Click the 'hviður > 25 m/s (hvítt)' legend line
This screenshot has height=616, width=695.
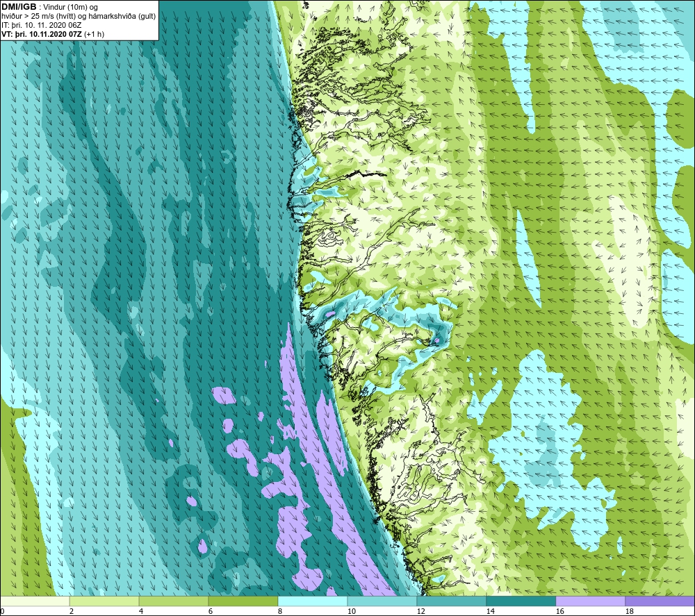coord(79,17)
